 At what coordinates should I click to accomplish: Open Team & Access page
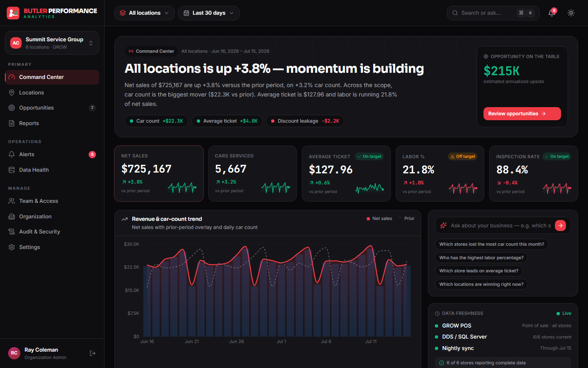click(x=52, y=201)
